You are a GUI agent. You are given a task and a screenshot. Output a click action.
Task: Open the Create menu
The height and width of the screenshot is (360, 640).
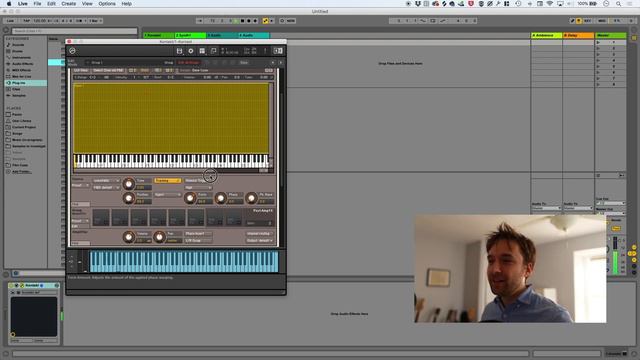pos(69,4)
